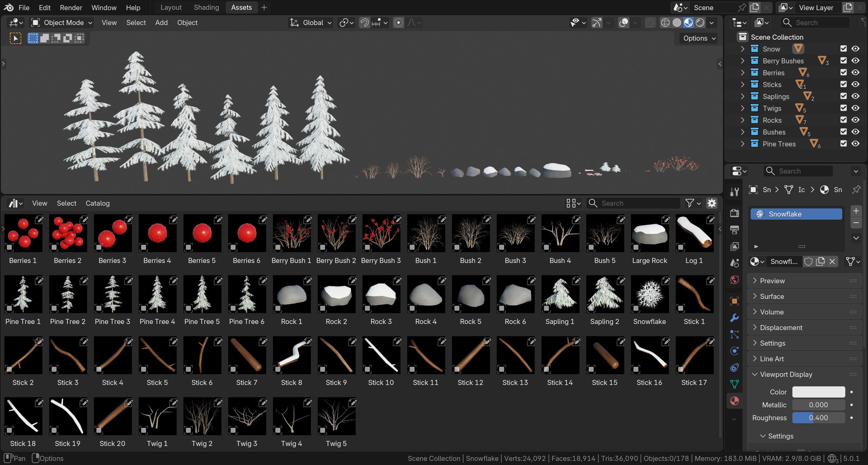The image size is (868, 465).
Task: Switch viewport to solid shading mode
Action: point(677,23)
